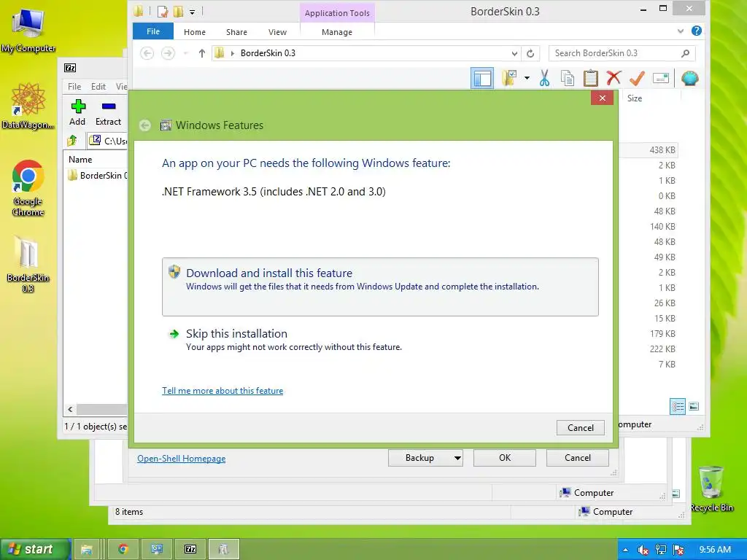Switch to the Home ribbon tab
Viewport: 747px width, 560px height.
[x=194, y=32]
